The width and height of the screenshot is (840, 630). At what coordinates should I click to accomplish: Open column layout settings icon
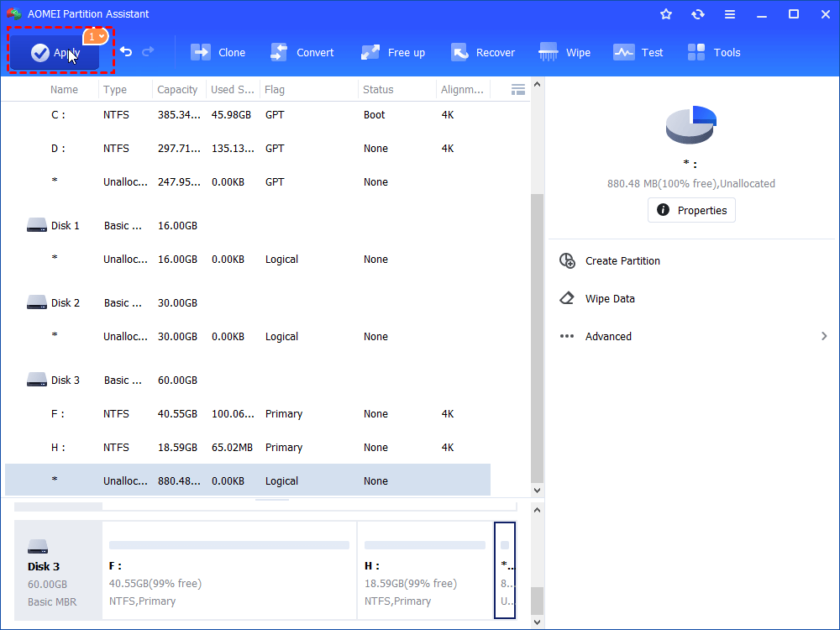tap(518, 90)
